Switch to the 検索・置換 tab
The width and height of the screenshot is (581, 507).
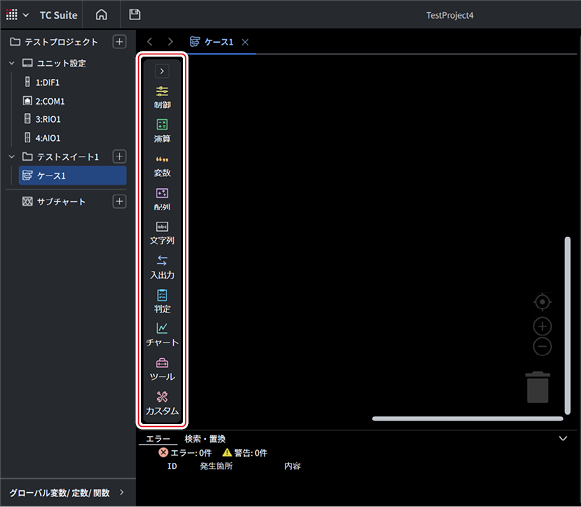click(x=205, y=439)
